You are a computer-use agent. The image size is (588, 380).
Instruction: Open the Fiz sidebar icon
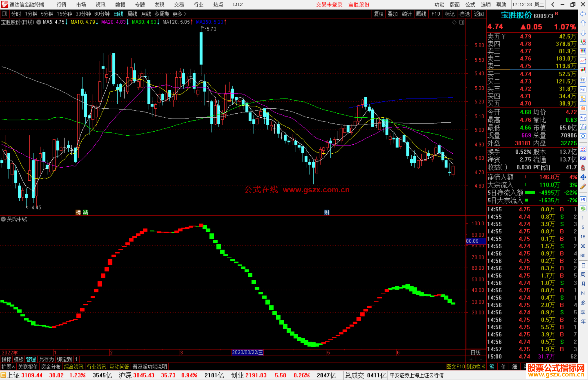[x=583, y=118]
